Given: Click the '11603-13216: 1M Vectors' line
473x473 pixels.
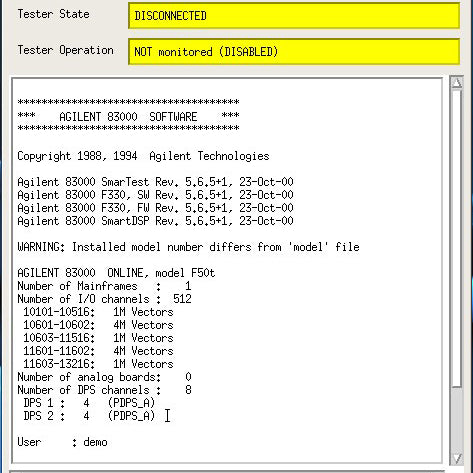Looking at the screenshot, I should pyautogui.click(x=98, y=364).
